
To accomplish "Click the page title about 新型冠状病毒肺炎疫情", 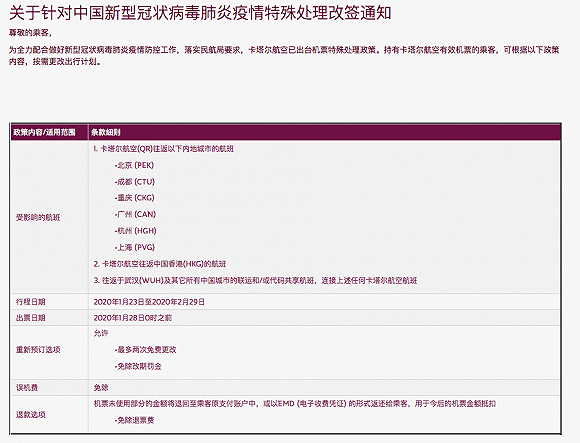I will click(200, 13).
